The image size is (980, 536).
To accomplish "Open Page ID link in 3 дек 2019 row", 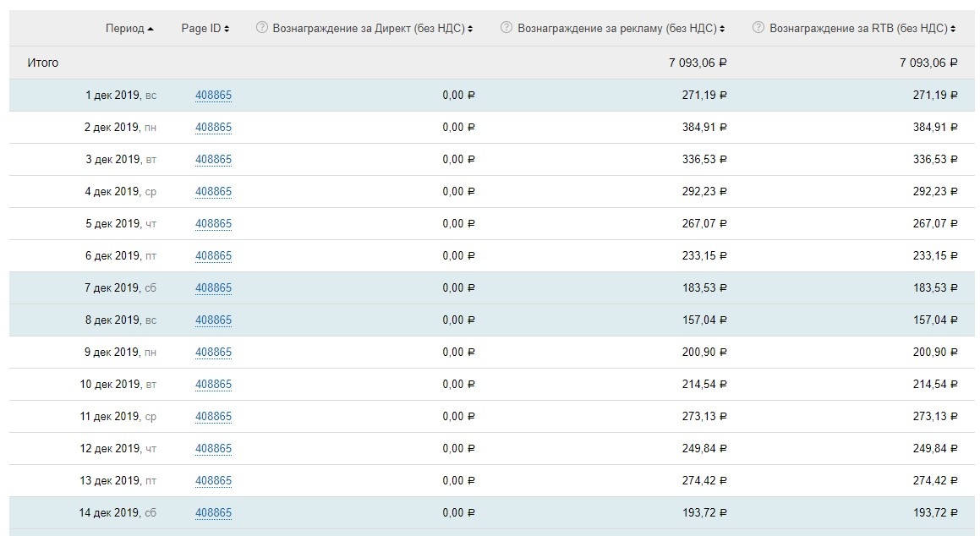I will [x=213, y=160].
